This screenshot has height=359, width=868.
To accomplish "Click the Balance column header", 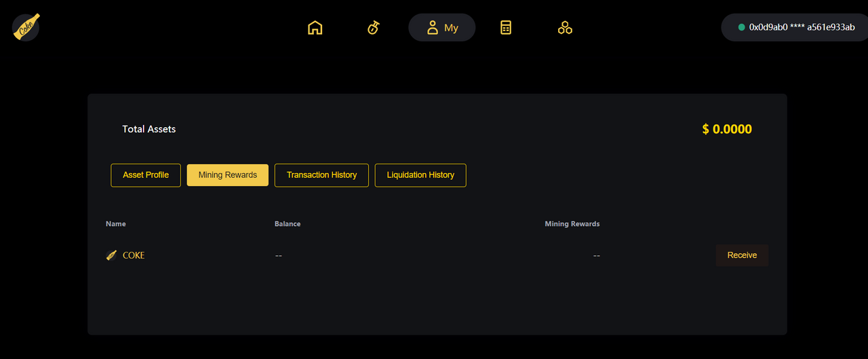I will tap(288, 224).
